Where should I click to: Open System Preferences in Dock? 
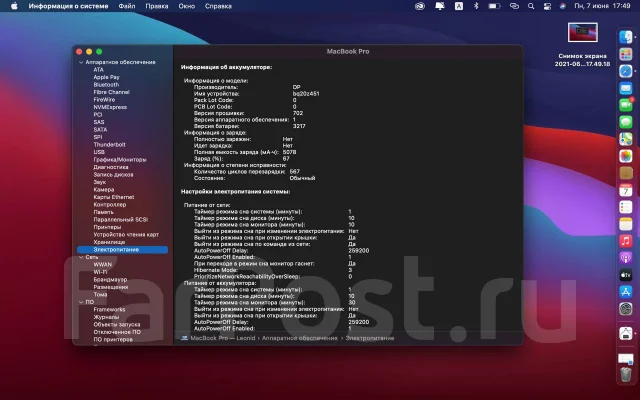coord(626,309)
